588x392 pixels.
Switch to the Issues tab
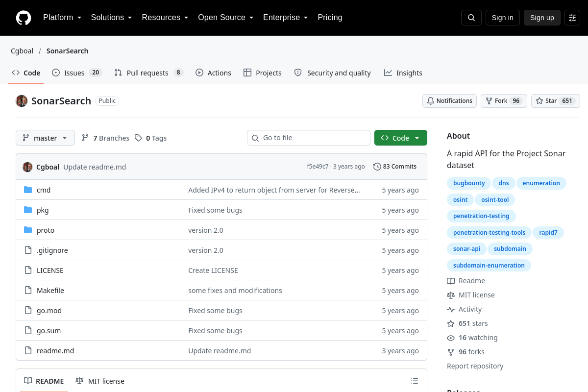[x=77, y=73]
